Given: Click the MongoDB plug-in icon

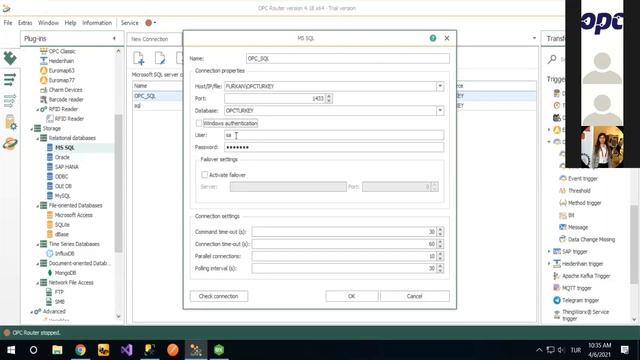Looking at the screenshot, I should pyautogui.click(x=50, y=273).
